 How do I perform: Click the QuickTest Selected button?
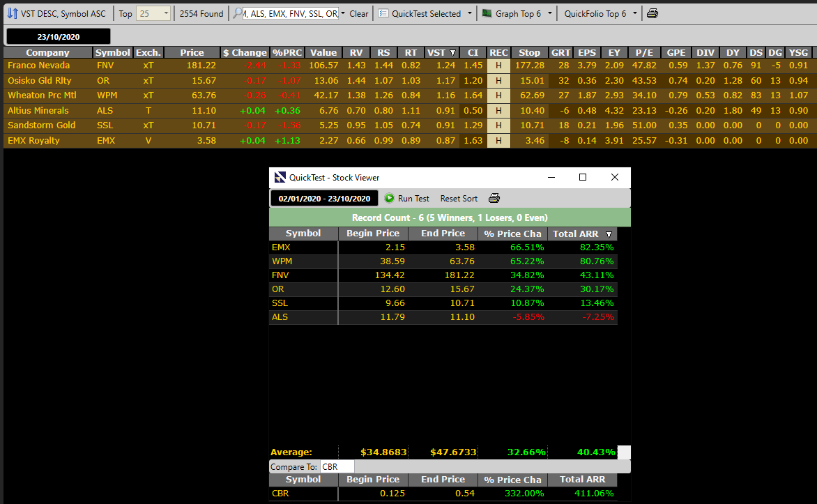[x=420, y=13]
